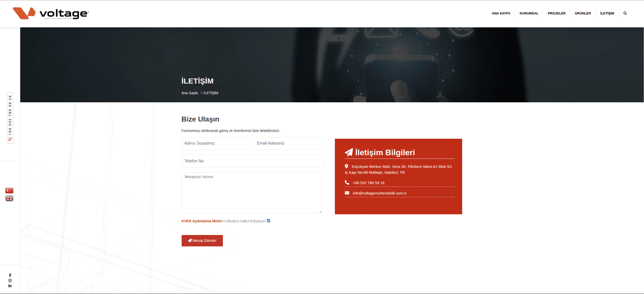Click the İletişim Bilgileri heading text
Viewport: 644px width, 294px height.
click(385, 152)
